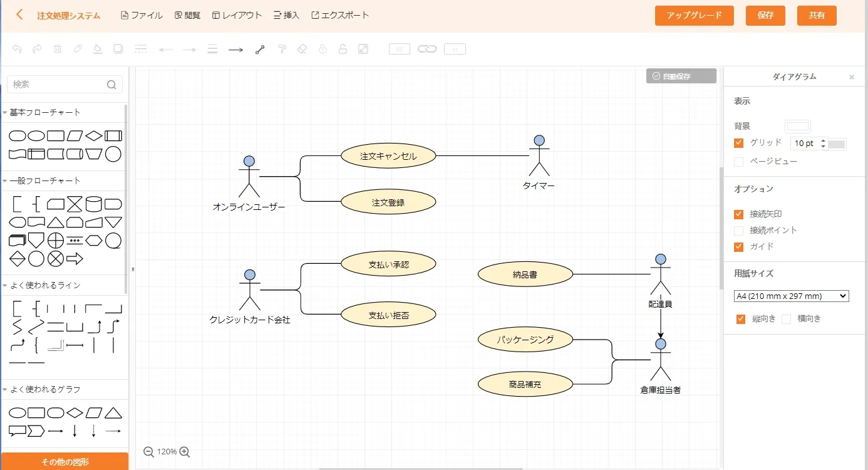Select the fill bucket icon
868x470 pixels.
tap(97, 50)
